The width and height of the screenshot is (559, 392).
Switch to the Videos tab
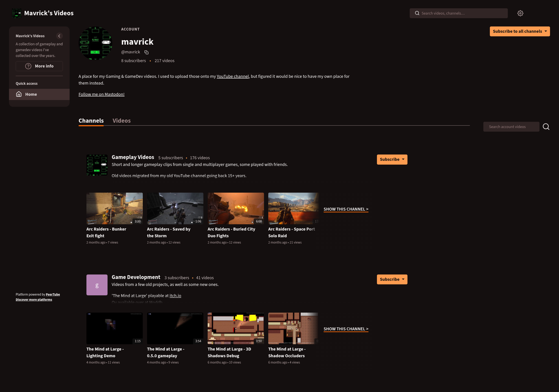click(121, 121)
